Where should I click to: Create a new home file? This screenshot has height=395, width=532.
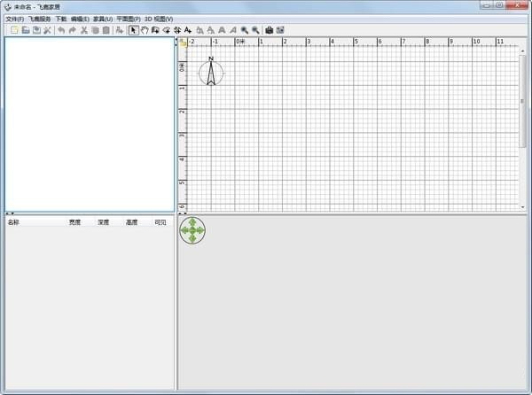(14, 30)
